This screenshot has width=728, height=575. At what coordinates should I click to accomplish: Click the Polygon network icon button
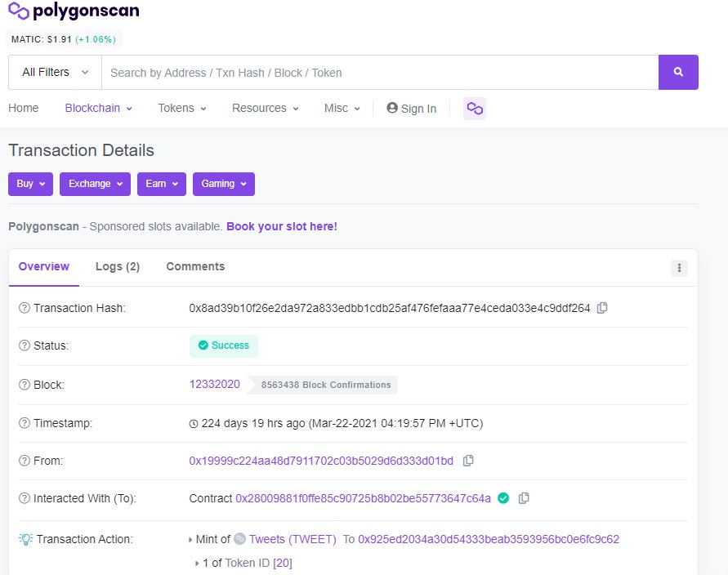(475, 109)
